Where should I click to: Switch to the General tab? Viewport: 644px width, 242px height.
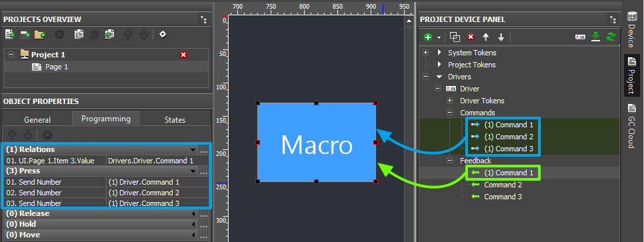37,120
